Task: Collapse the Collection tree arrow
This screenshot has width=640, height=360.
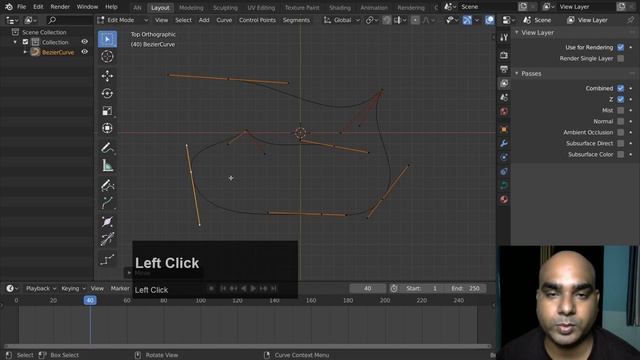Action: (15, 42)
